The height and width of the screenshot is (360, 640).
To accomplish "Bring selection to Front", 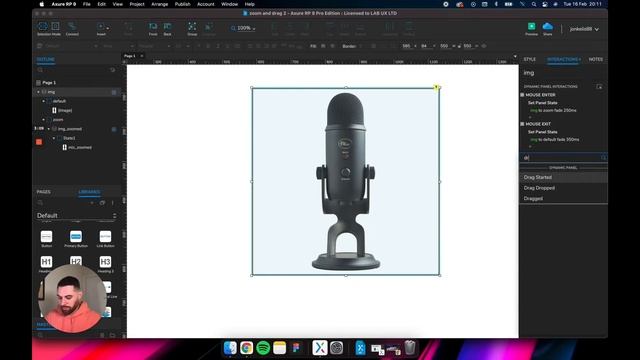I will 153,29.
